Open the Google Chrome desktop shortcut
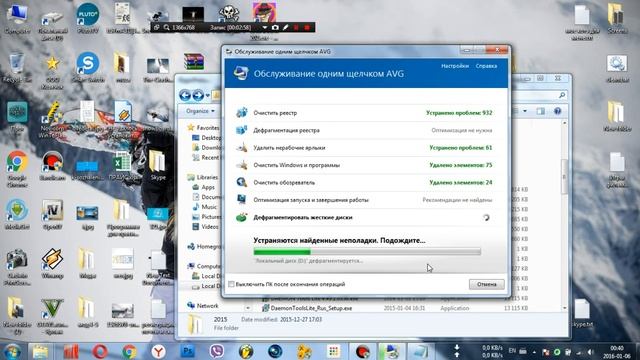Image resolution: width=640 pixels, height=360 pixels. click(17, 169)
